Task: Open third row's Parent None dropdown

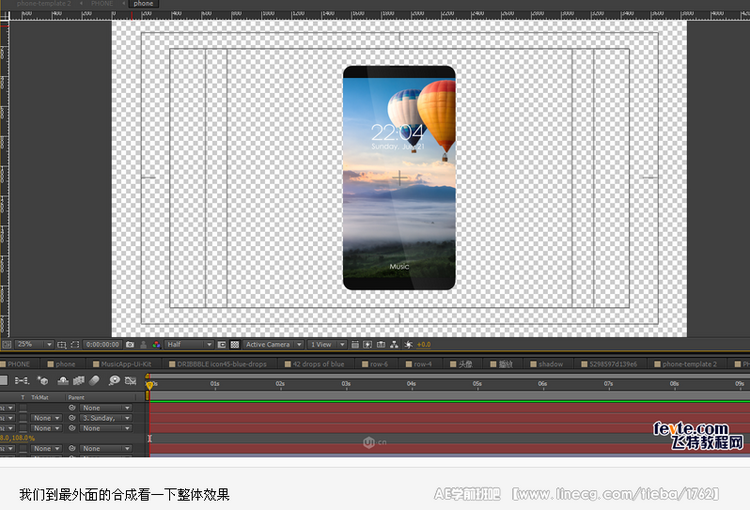Action: [105, 429]
